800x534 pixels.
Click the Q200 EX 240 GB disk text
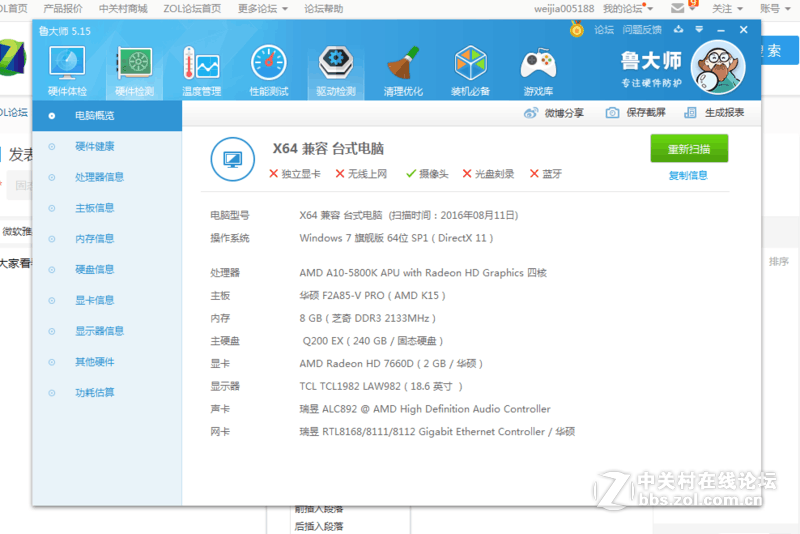click(x=372, y=341)
